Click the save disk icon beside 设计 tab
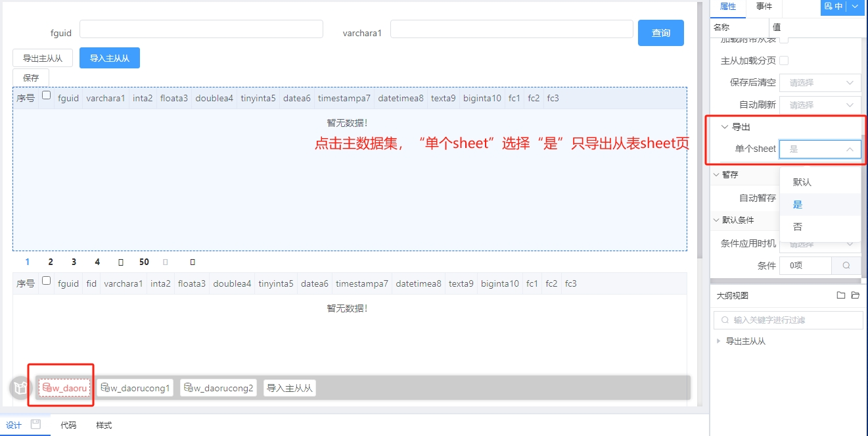868x436 pixels. coord(36,425)
